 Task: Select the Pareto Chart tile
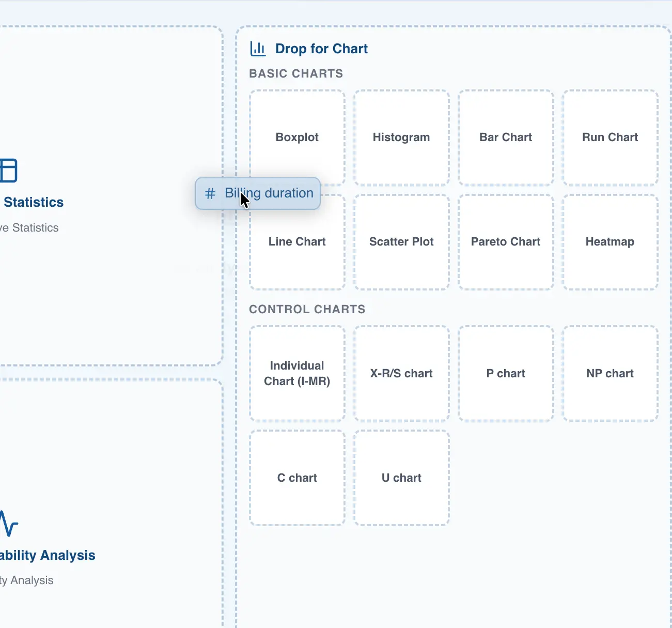click(x=506, y=242)
